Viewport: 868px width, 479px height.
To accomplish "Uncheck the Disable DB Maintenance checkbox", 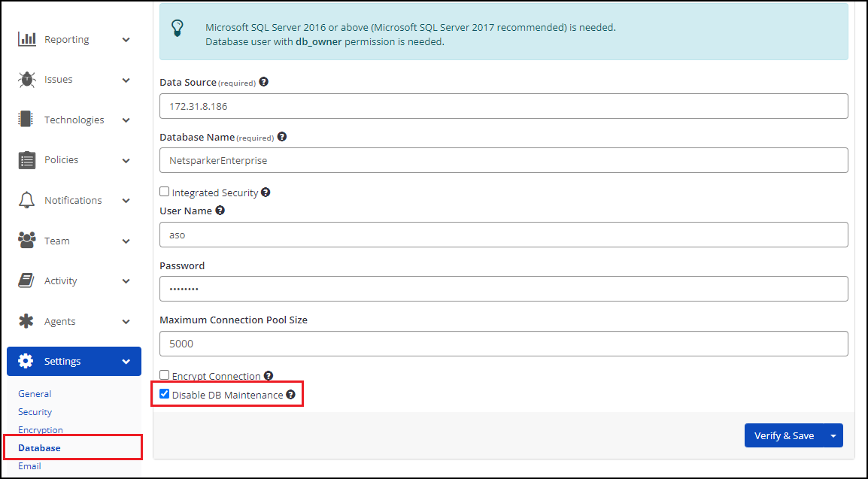I will tap(164, 393).
